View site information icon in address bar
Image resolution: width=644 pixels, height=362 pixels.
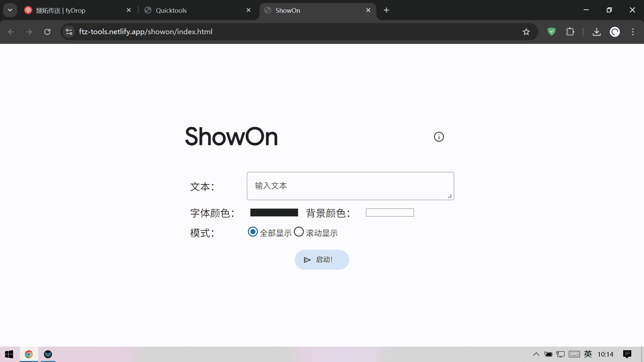pyautogui.click(x=69, y=32)
